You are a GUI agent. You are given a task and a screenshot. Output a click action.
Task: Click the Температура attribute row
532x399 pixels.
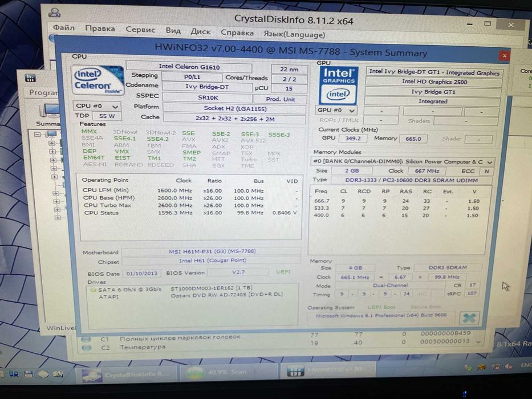pyautogui.click(x=278, y=345)
